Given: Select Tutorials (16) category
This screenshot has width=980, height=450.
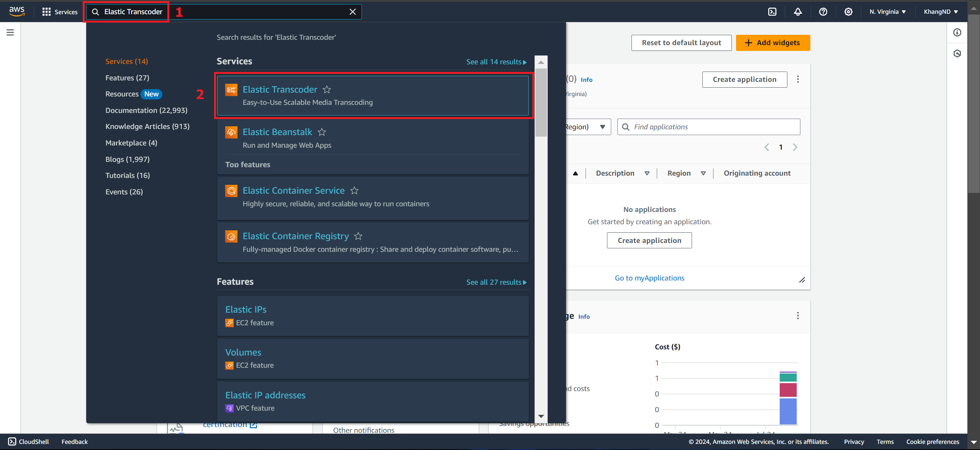Looking at the screenshot, I should click(128, 175).
